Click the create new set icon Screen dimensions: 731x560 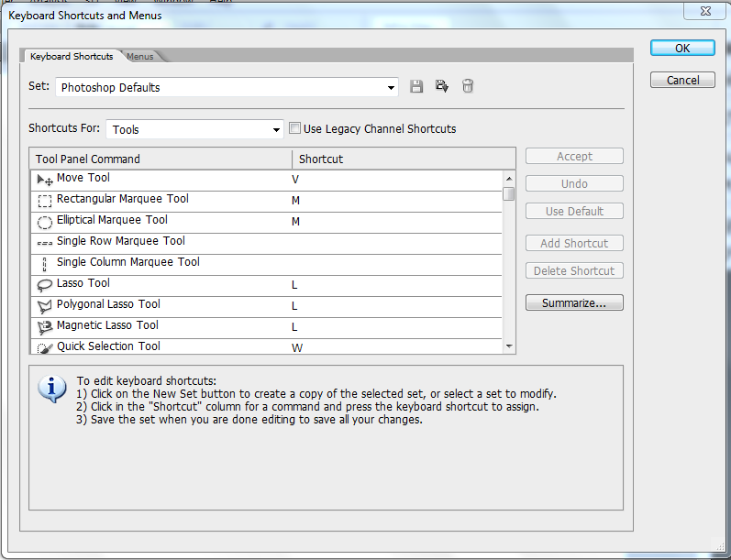coord(442,86)
